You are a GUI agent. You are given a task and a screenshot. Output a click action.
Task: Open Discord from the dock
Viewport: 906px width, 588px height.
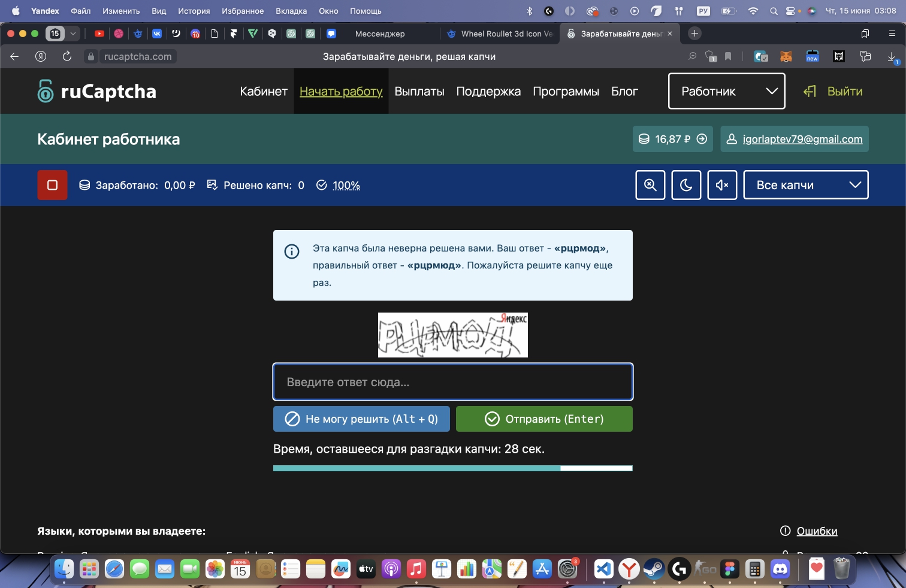[780, 569]
